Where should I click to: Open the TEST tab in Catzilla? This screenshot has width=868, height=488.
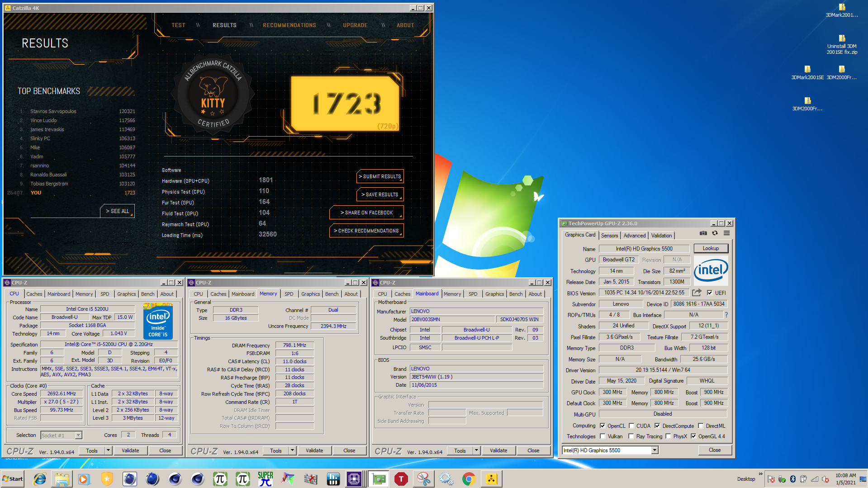(x=178, y=25)
